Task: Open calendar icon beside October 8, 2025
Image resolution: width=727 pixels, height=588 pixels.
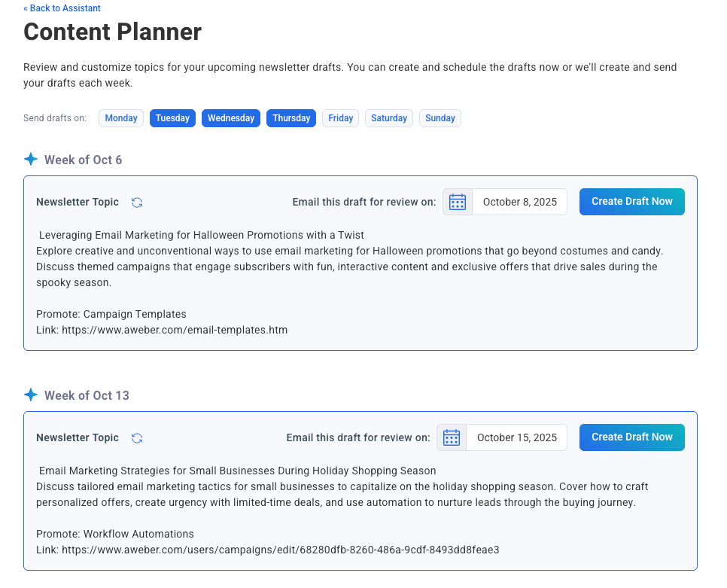Action: 458,202
